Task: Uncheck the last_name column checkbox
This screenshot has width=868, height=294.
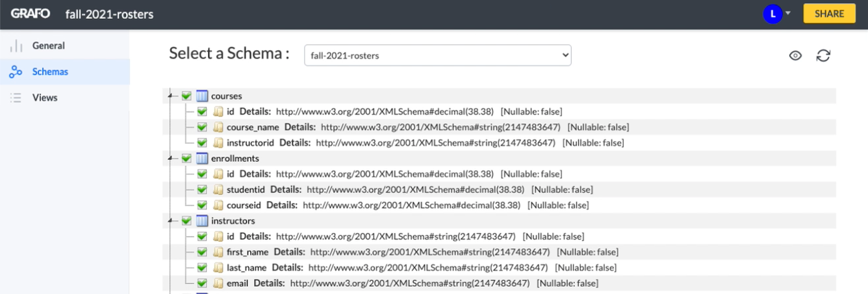Action: 202,268
